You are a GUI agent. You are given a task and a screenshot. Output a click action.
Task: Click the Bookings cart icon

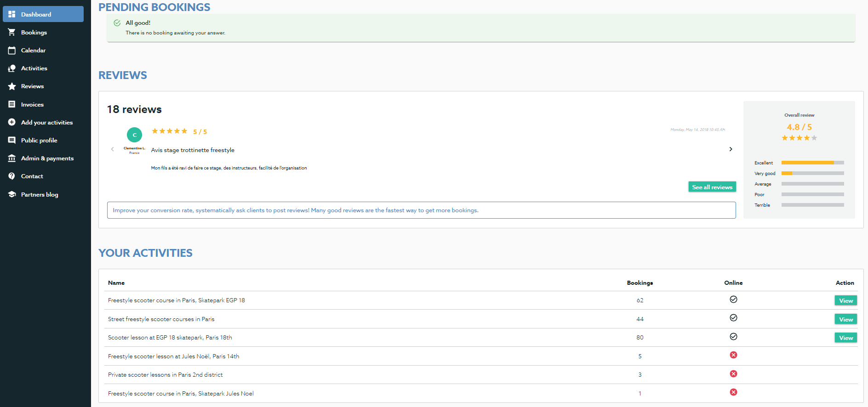[12, 32]
